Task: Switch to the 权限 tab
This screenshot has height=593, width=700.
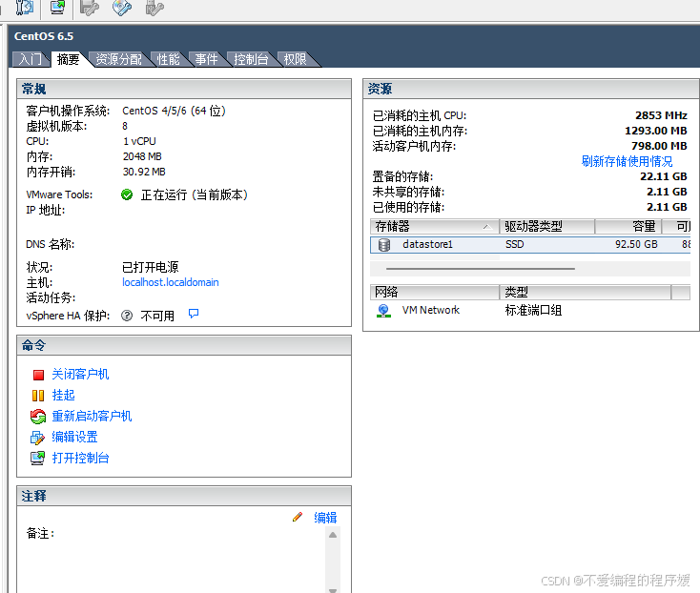Action: click(x=296, y=59)
